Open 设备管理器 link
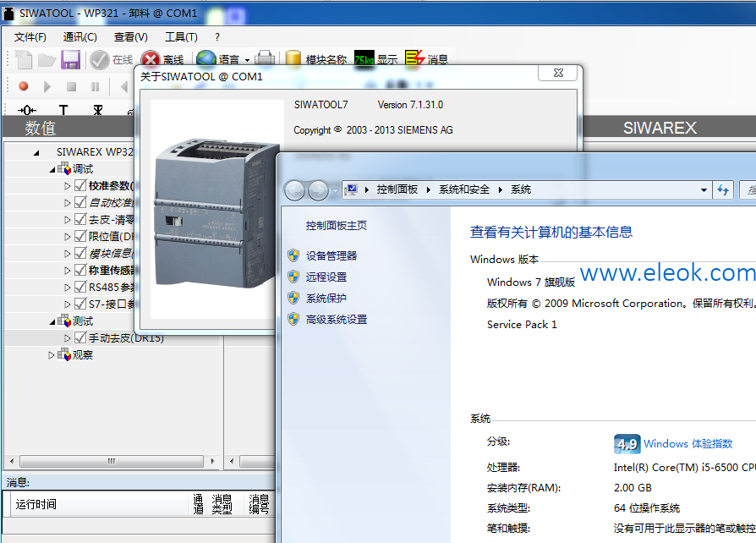The width and height of the screenshot is (756, 543). pyautogui.click(x=331, y=256)
